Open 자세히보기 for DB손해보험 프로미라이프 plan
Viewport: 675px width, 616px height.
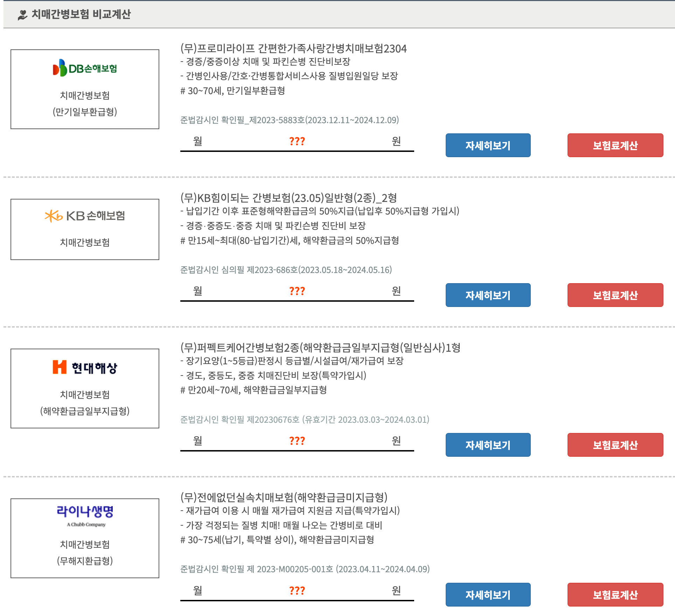tap(488, 145)
